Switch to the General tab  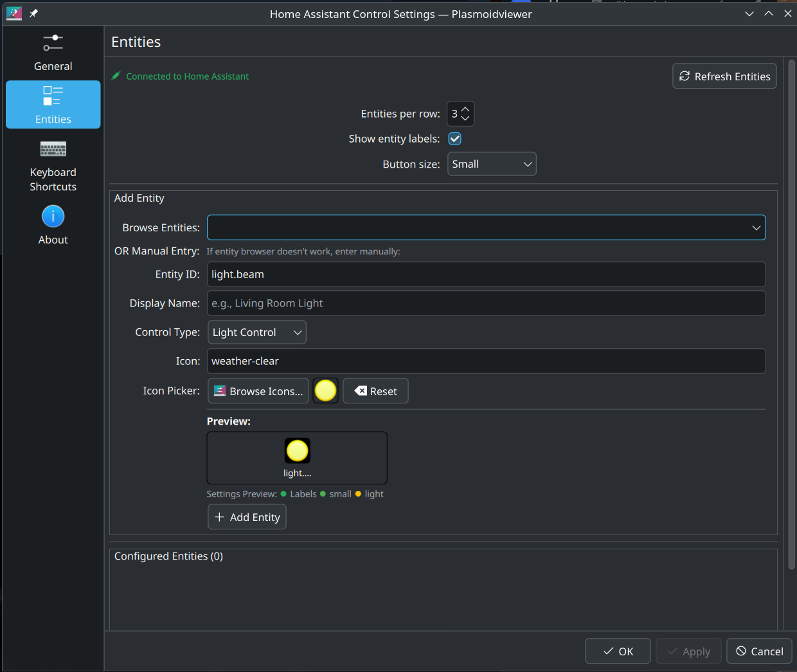coord(53,53)
